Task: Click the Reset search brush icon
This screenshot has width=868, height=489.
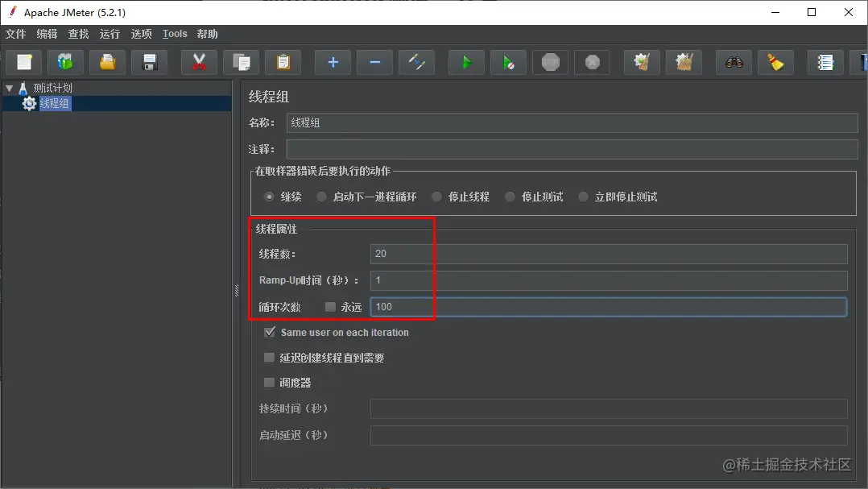Action: 775,62
